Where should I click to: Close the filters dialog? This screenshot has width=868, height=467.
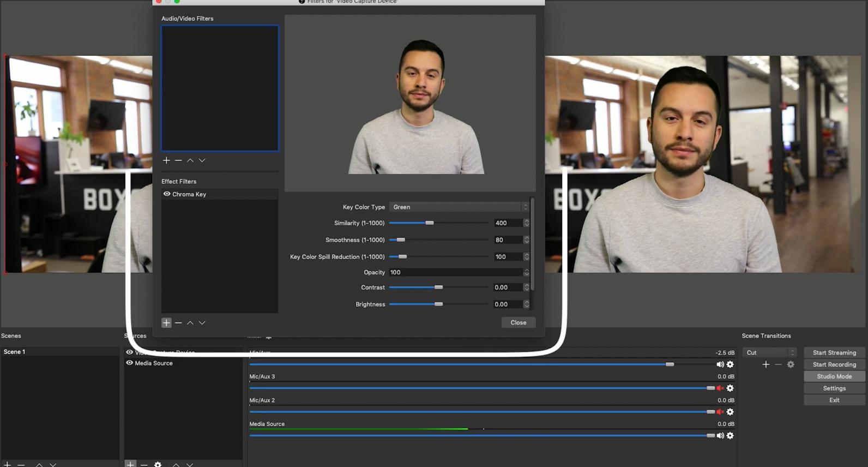(x=518, y=322)
